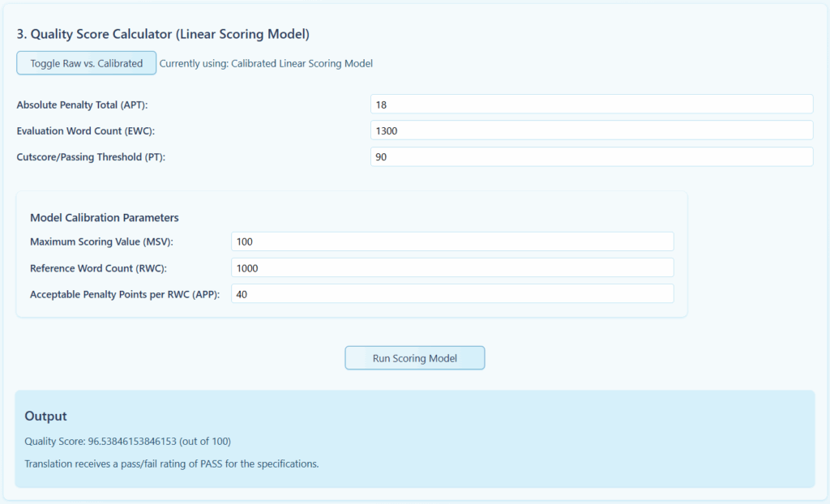Viewport: 830px width, 504px height.
Task: Click the 'Maximum Scoring Value (MSV)' label
Action: tap(101, 242)
